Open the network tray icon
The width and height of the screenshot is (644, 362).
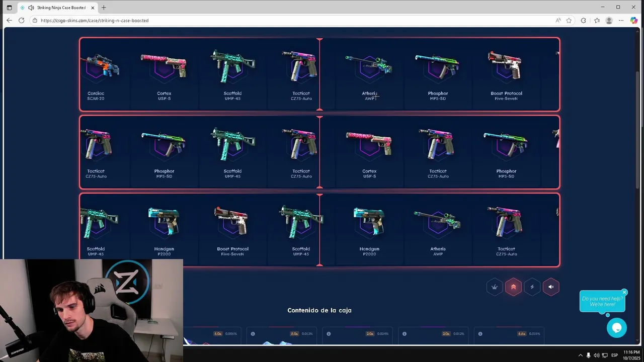coord(604,355)
